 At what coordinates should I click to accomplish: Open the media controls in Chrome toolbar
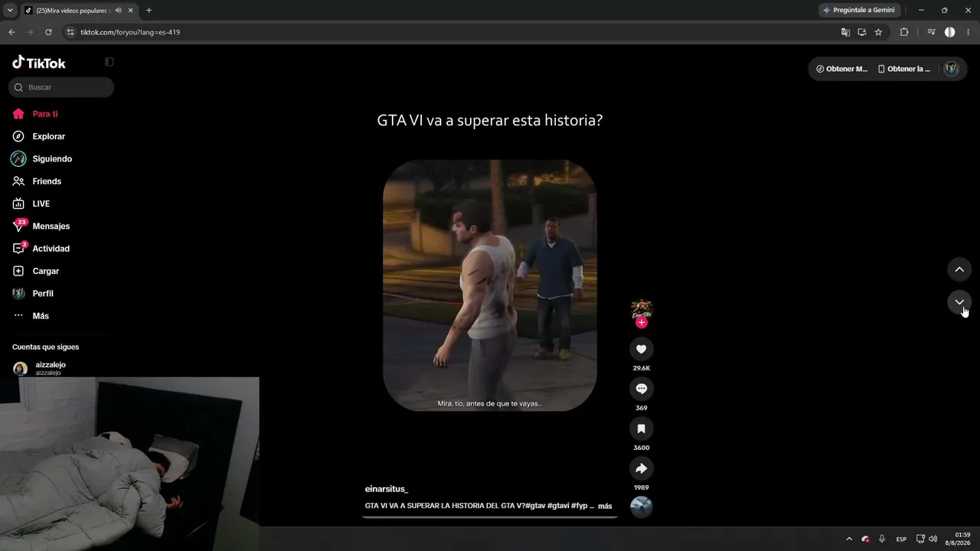coord(931,32)
